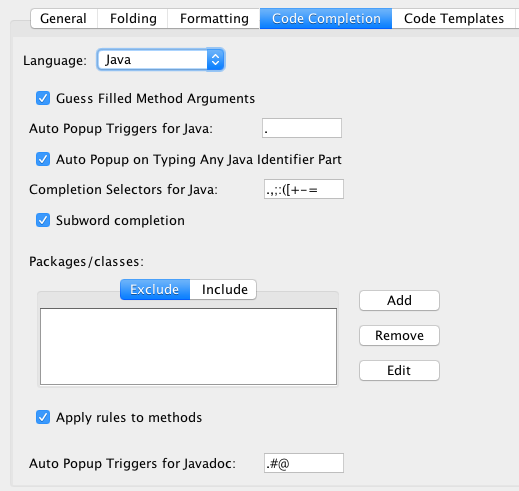Viewport: 519px width, 491px height.
Task: Switch to the Include packages tab
Action: (x=223, y=289)
